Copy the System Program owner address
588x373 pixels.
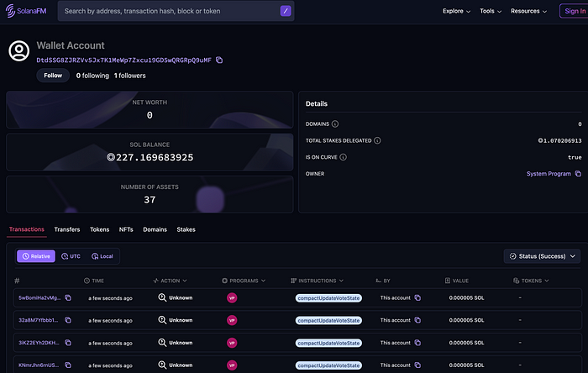[578, 174]
